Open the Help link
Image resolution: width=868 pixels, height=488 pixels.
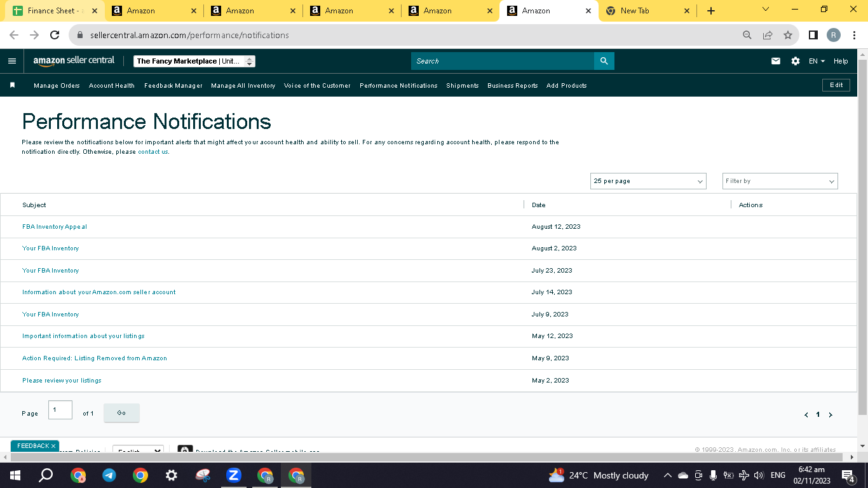[841, 61]
